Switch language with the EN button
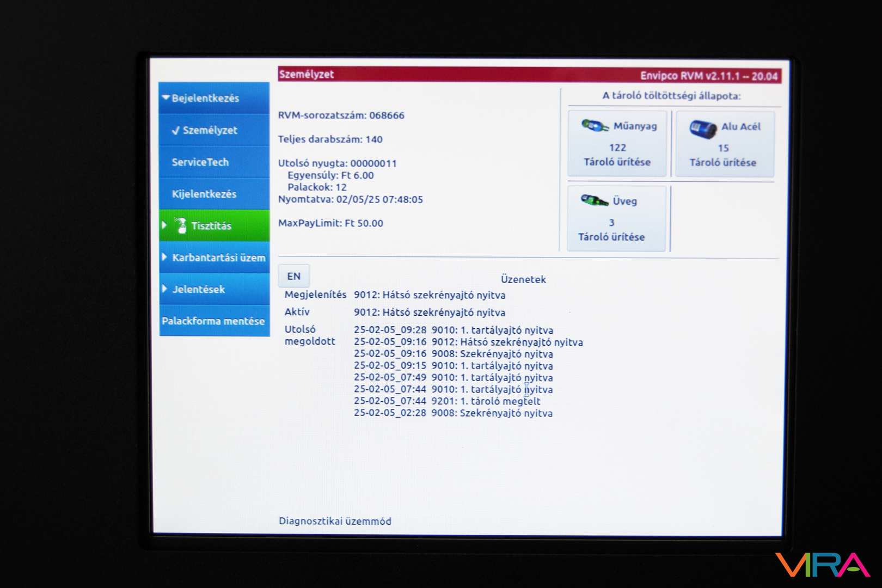 point(294,276)
